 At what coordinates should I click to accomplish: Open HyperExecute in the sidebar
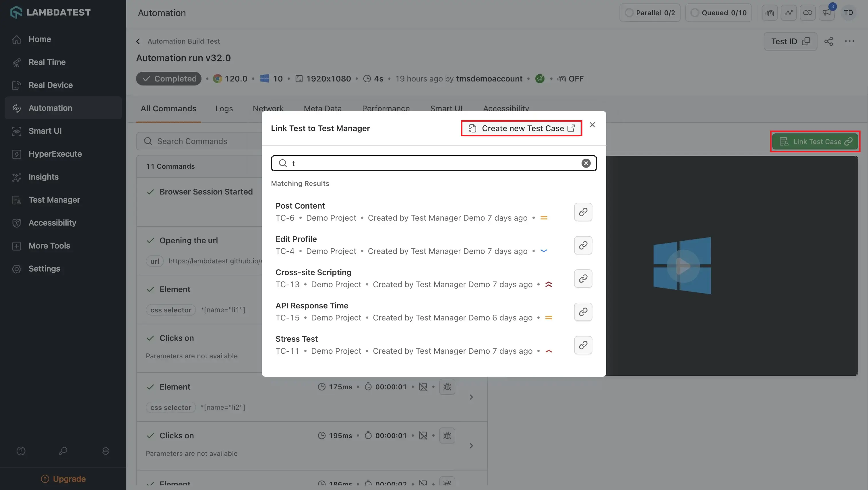pyautogui.click(x=63, y=154)
